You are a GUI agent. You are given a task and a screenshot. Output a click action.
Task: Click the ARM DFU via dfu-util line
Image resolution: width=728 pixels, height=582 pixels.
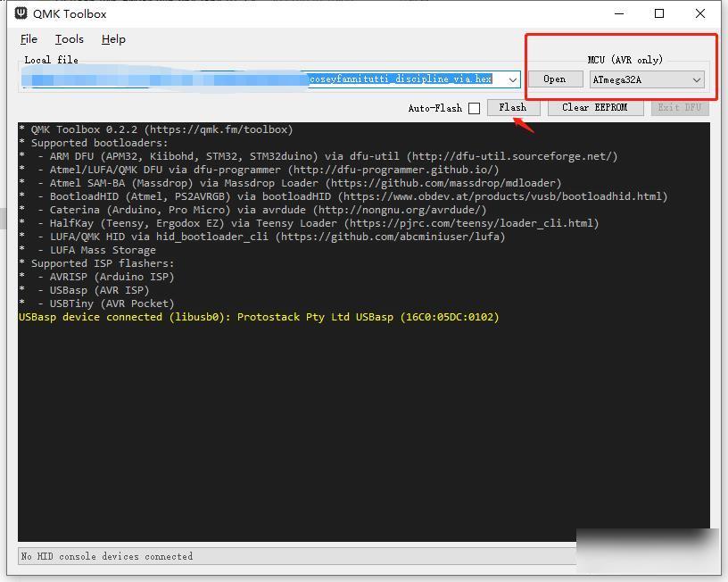tap(318, 156)
